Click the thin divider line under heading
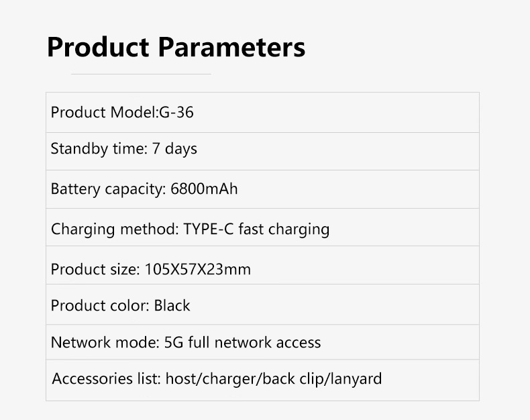This screenshot has width=530, height=420. point(141,74)
